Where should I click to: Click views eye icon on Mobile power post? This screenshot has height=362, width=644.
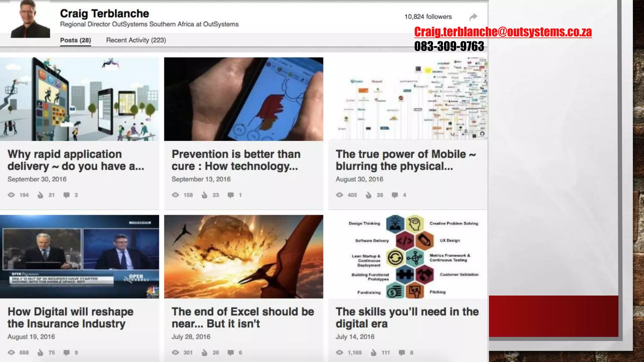pos(340,195)
